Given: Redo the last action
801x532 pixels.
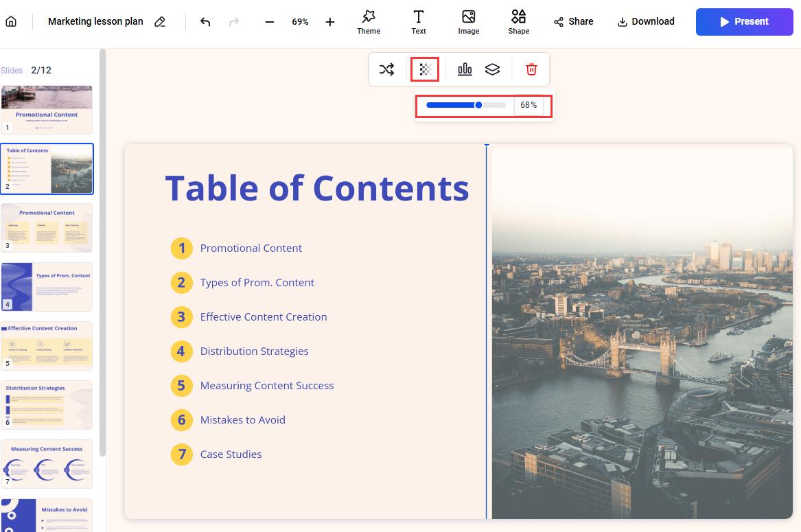Looking at the screenshot, I should [234, 21].
